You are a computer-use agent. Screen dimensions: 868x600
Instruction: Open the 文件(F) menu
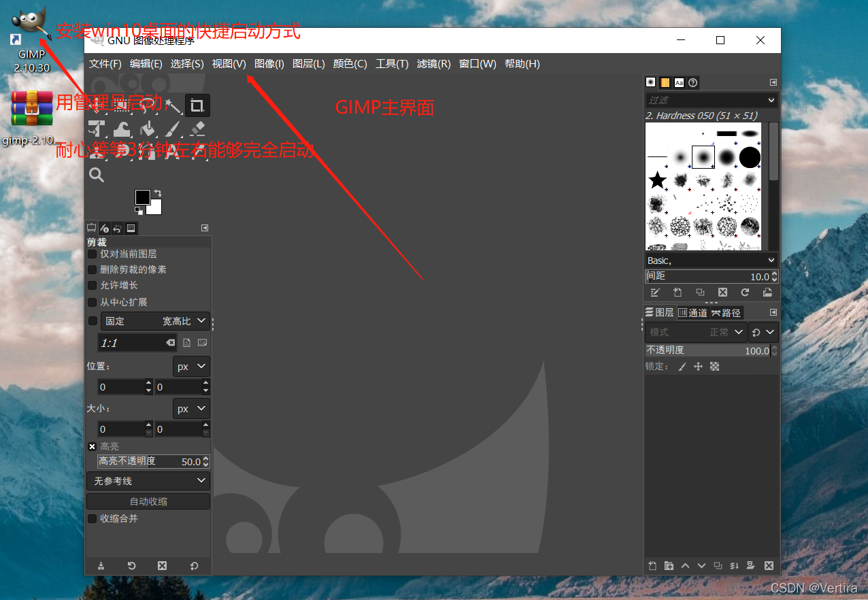(105, 64)
